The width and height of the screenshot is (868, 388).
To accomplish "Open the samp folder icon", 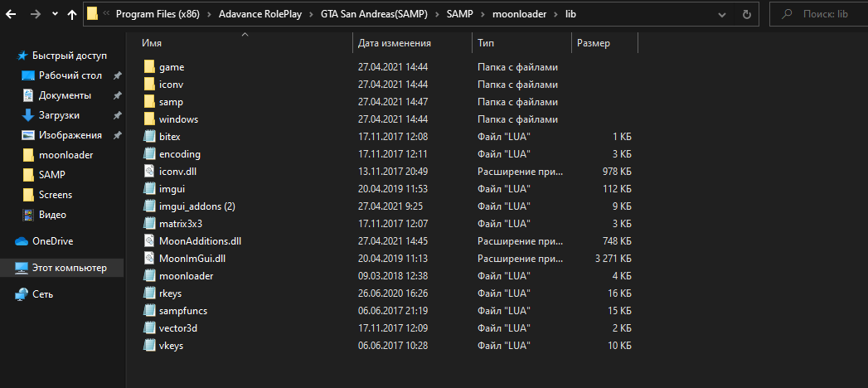I will point(149,102).
